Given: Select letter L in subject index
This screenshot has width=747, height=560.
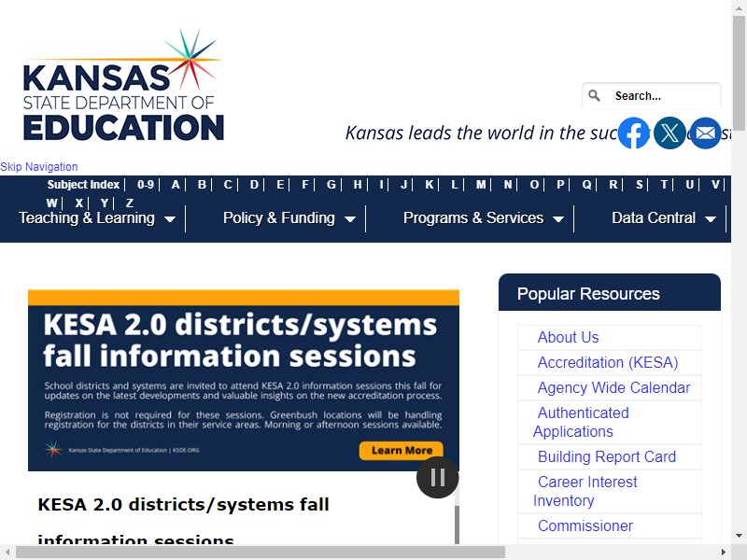Looking at the screenshot, I should point(455,184).
